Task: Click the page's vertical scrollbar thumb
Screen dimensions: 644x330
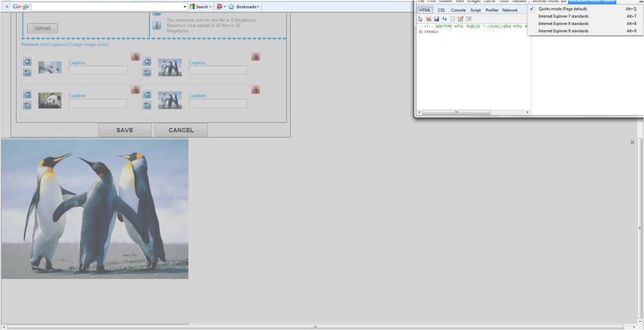Action: [640, 227]
